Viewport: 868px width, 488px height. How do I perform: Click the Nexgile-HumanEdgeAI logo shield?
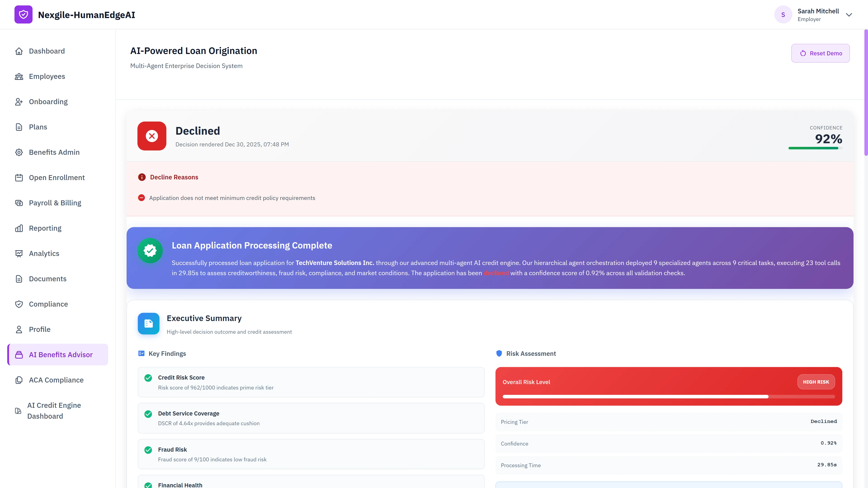click(x=23, y=14)
